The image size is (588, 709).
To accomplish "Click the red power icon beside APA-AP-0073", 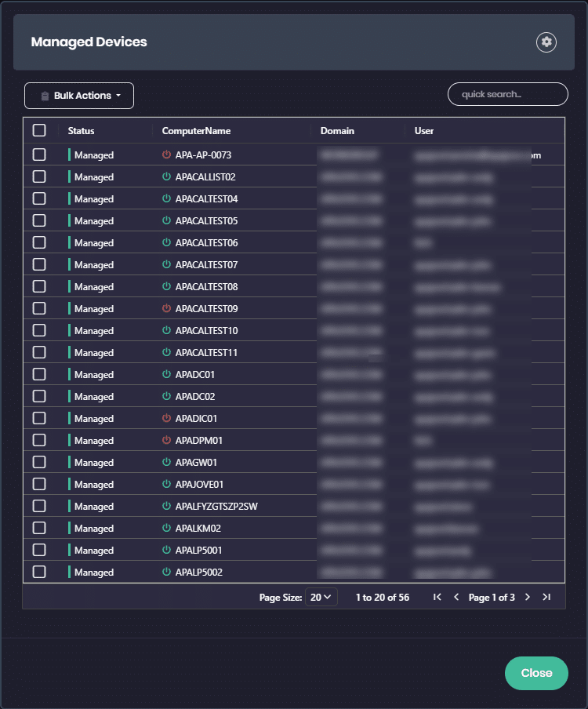I will tap(166, 155).
